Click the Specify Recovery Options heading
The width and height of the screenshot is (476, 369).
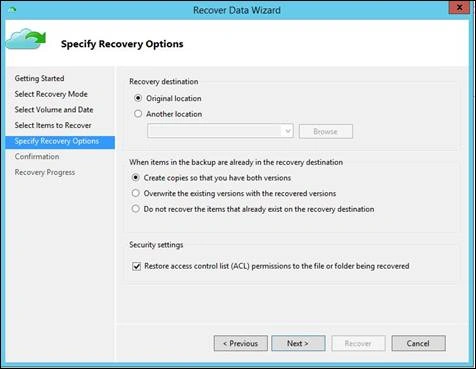122,44
